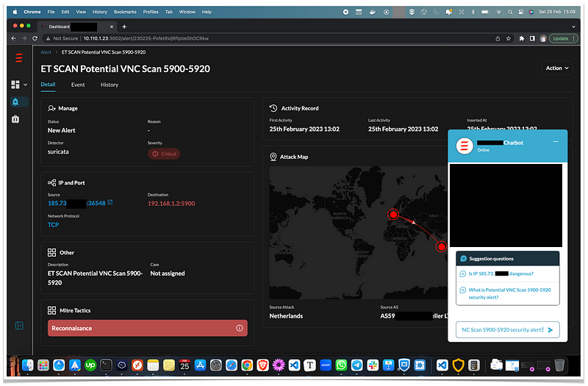This screenshot has width=588, height=386.
Task: Click the Critical severity badge
Action: (x=164, y=154)
